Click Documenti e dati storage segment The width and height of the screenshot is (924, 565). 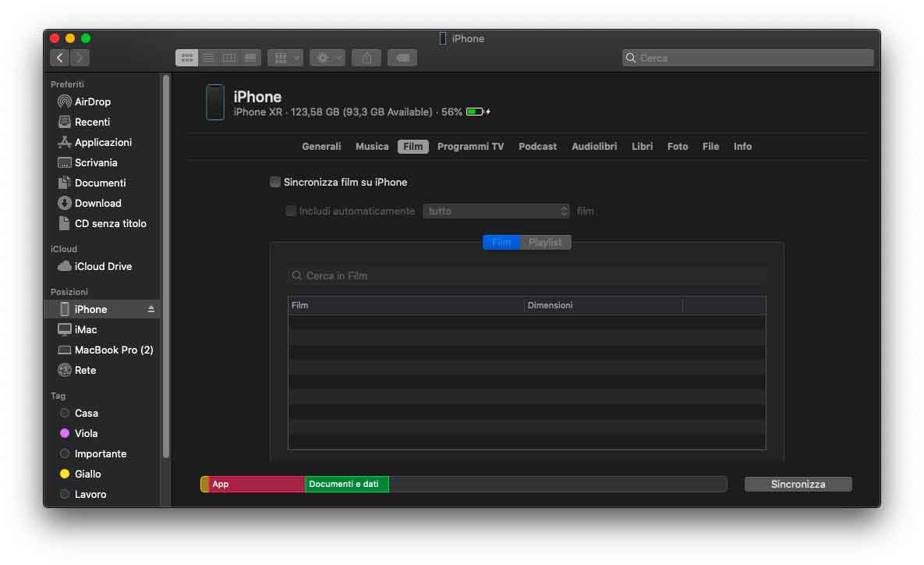click(346, 485)
